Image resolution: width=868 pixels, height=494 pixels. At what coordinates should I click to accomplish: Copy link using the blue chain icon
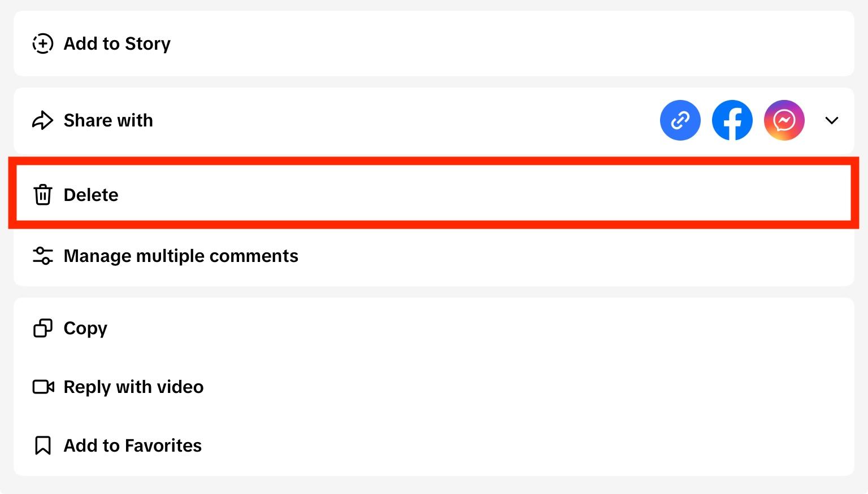tap(680, 120)
